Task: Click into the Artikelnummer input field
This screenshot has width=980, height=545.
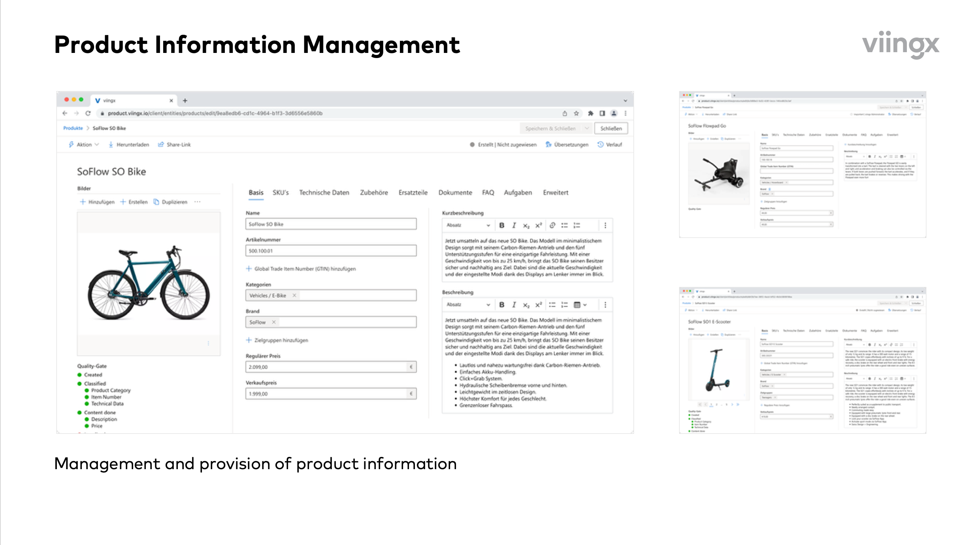Action: [331, 251]
